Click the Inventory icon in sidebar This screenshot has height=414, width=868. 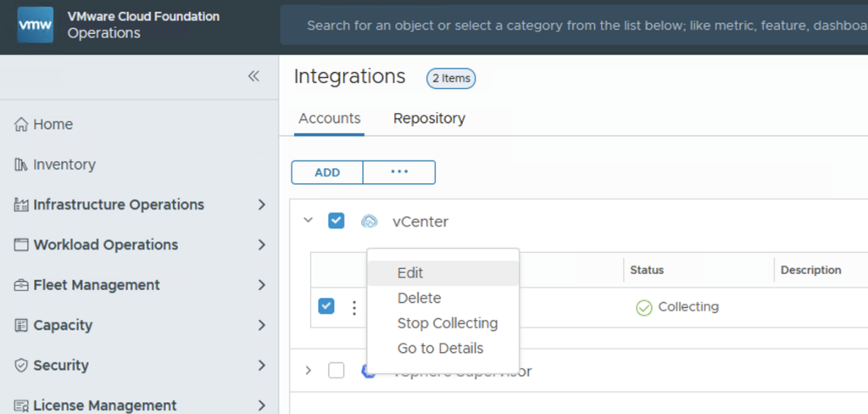(x=22, y=165)
